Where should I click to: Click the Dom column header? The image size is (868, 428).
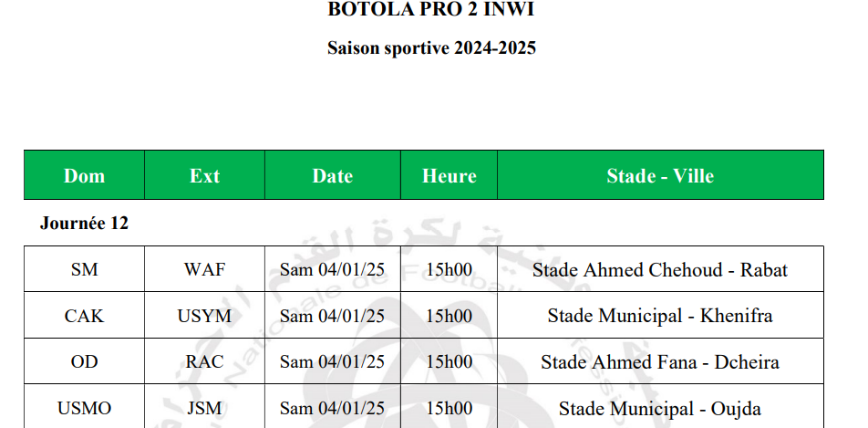point(84,176)
